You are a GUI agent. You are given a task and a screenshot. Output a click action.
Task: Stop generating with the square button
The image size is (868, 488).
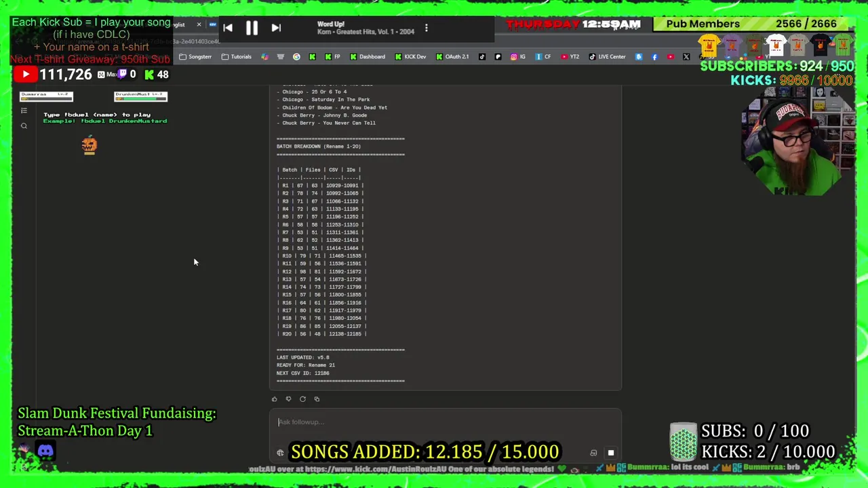(610, 453)
